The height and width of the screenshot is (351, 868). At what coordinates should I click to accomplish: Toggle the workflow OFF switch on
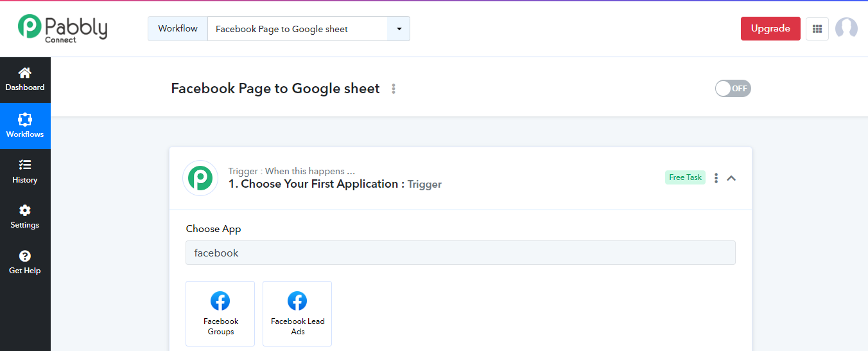pyautogui.click(x=733, y=89)
